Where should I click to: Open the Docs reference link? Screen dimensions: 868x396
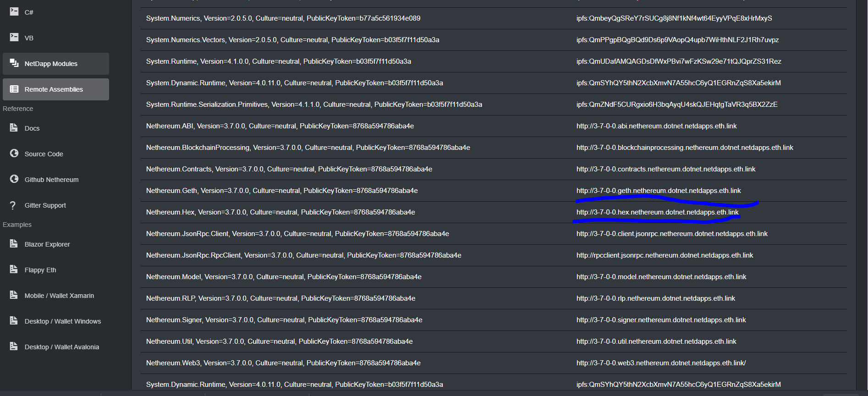pos(56,128)
